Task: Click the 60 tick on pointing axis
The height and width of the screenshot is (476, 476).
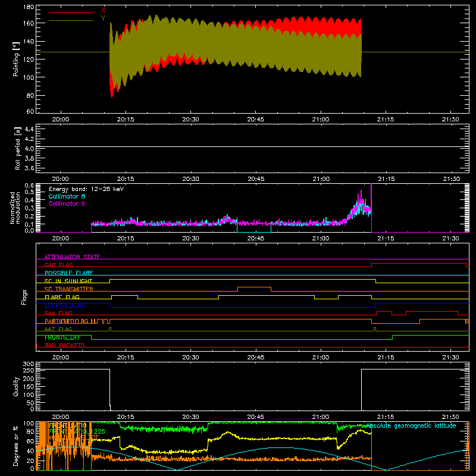Action: click(30, 111)
